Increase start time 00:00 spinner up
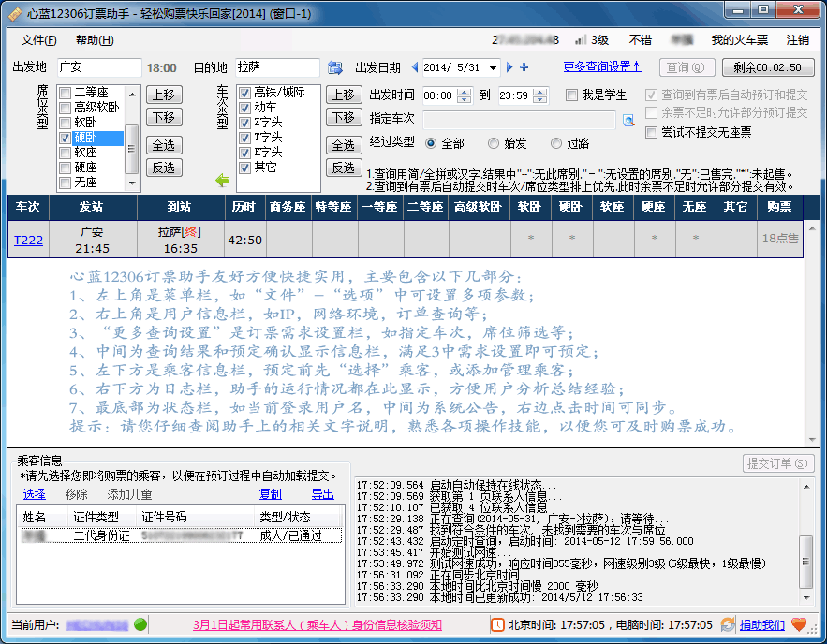Screen dimensions: 827x644 click(465, 92)
